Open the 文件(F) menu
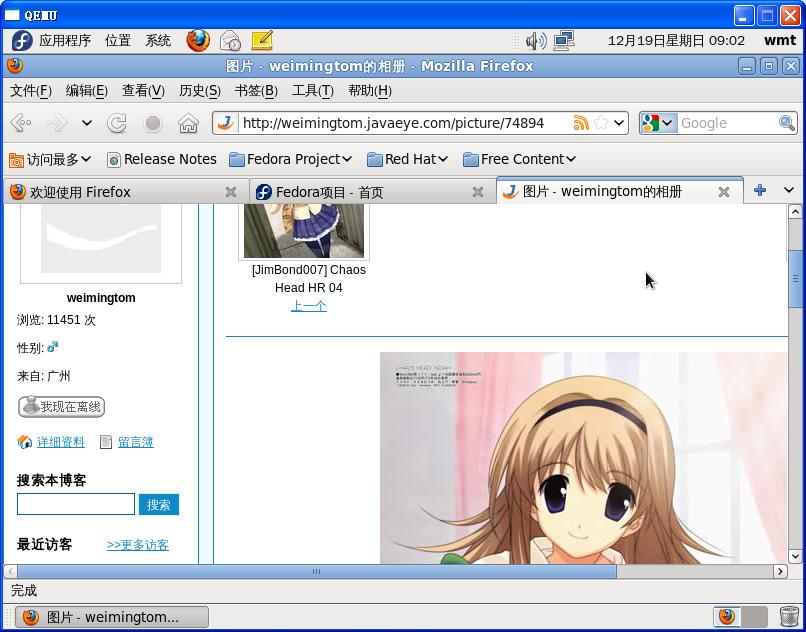 click(31, 91)
